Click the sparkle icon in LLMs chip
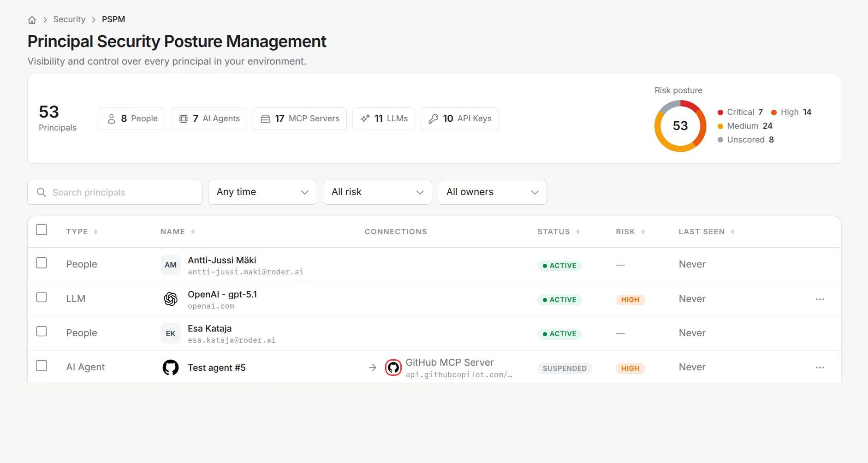Image resolution: width=868 pixels, height=463 pixels. click(x=365, y=119)
